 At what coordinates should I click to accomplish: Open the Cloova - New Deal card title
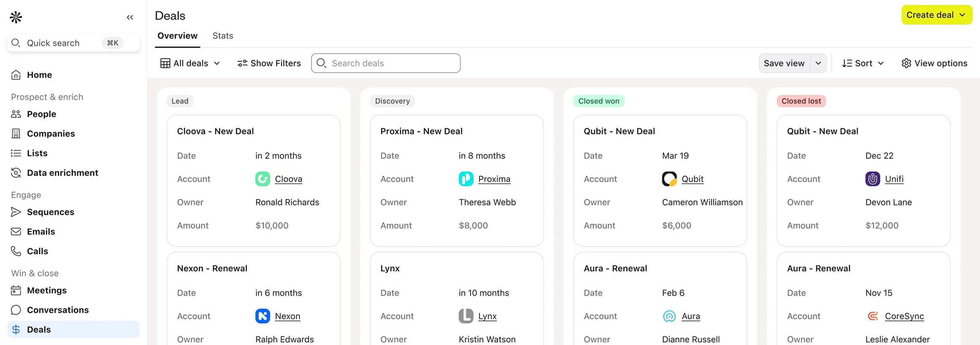[215, 131]
